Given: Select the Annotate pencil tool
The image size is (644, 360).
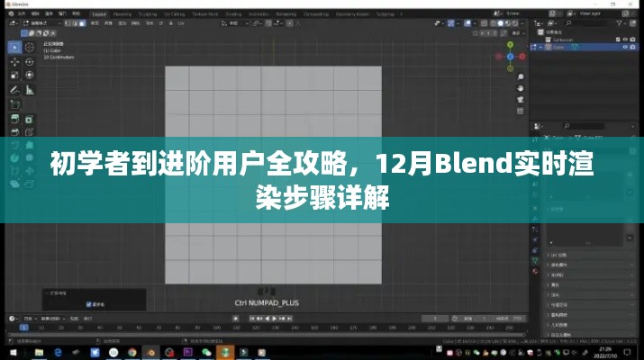Looking at the screenshot, I should 14,90.
